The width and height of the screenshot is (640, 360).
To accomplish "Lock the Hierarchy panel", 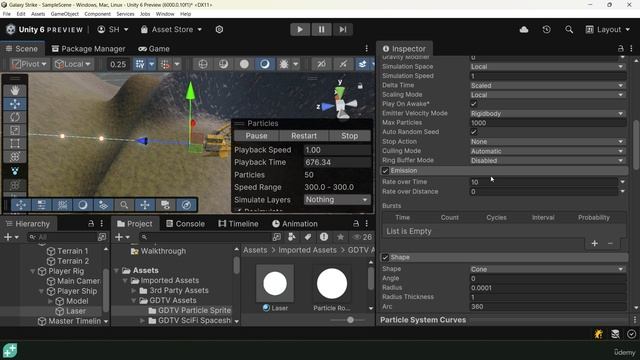I will click(91, 224).
